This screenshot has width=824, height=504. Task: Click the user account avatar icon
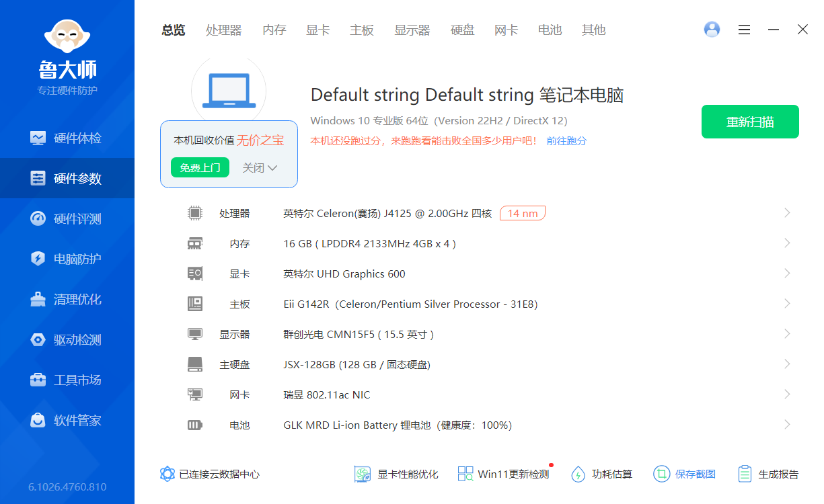point(712,29)
